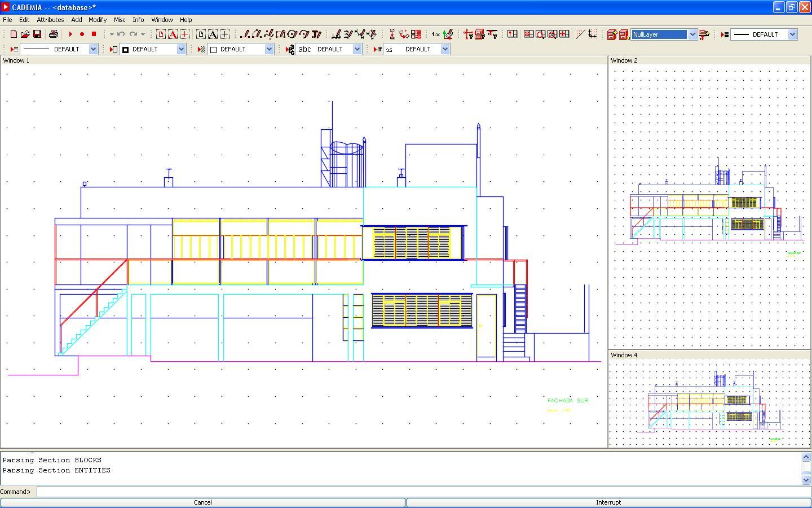Click the red letter A select icon
This screenshot has height=508, width=812.
coord(173,34)
